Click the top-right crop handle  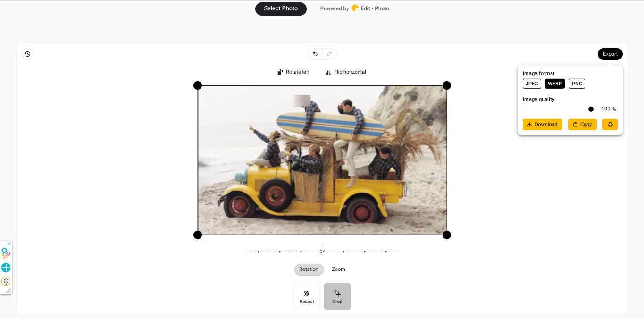point(447,85)
